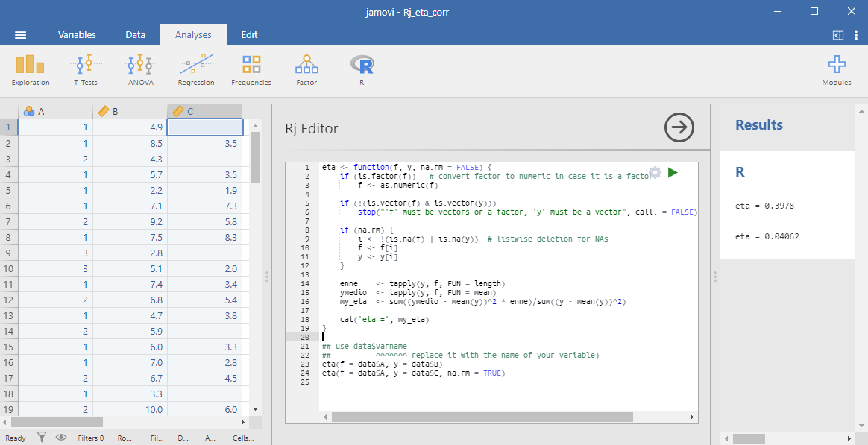Click the run arrow beside Rj Editor title
The height and width of the screenshot is (445, 868).
click(679, 128)
